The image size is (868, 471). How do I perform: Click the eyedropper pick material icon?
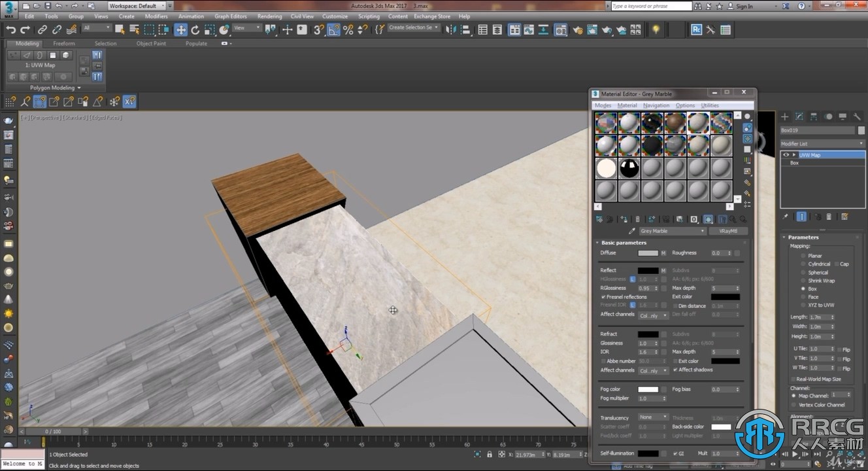(x=632, y=231)
